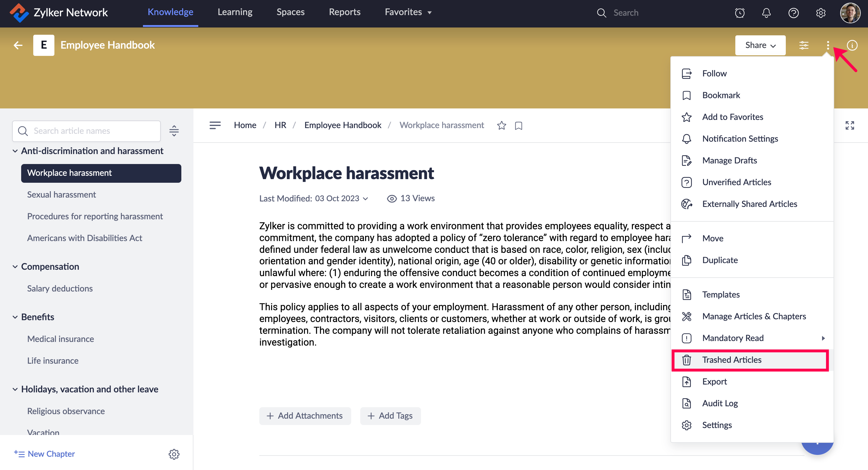
Task: Toggle expand or collapse all chapters icon
Action: point(174,130)
